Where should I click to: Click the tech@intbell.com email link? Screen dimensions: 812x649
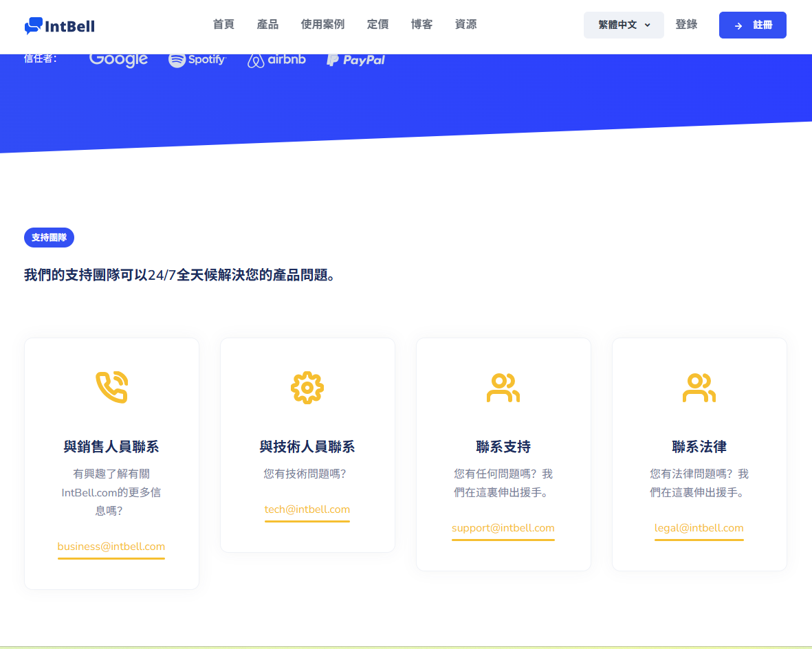(x=307, y=509)
